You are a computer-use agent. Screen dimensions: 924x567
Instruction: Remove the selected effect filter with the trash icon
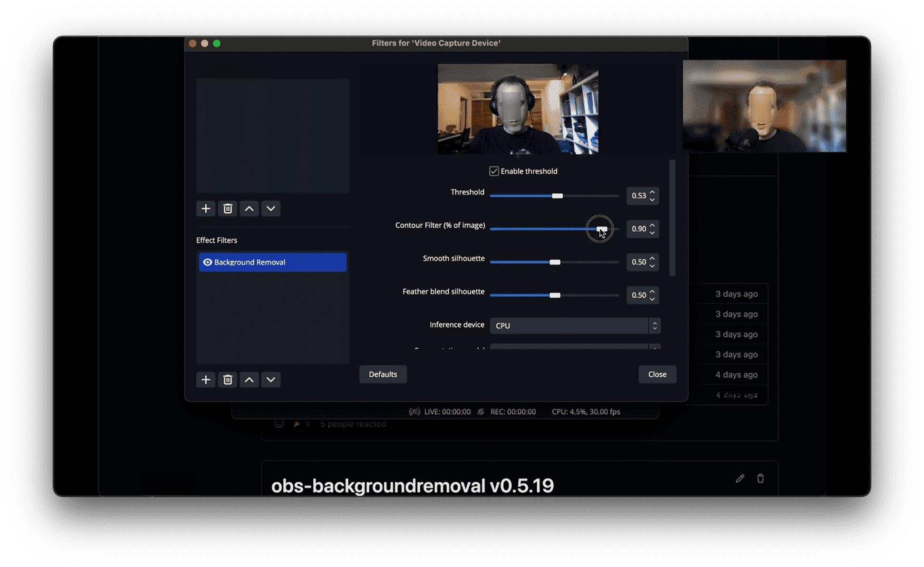[x=228, y=380]
